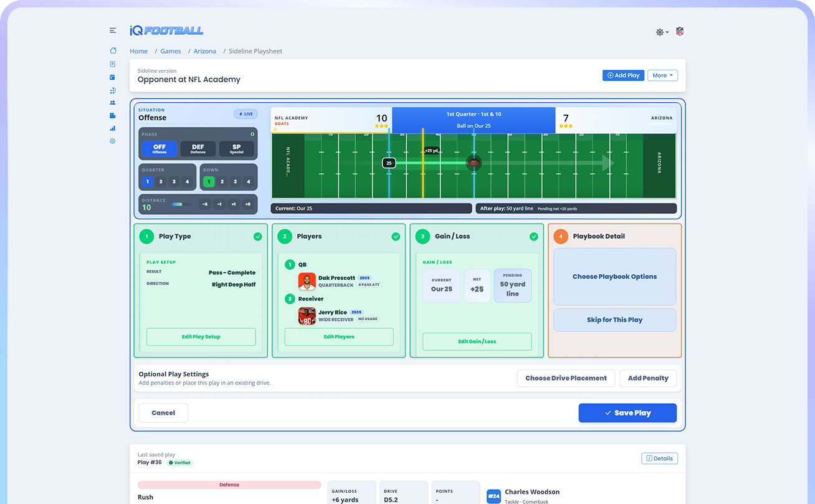Screen dimensions: 815x504
Task: Click the Current Our 25 card
Action: coord(442,286)
